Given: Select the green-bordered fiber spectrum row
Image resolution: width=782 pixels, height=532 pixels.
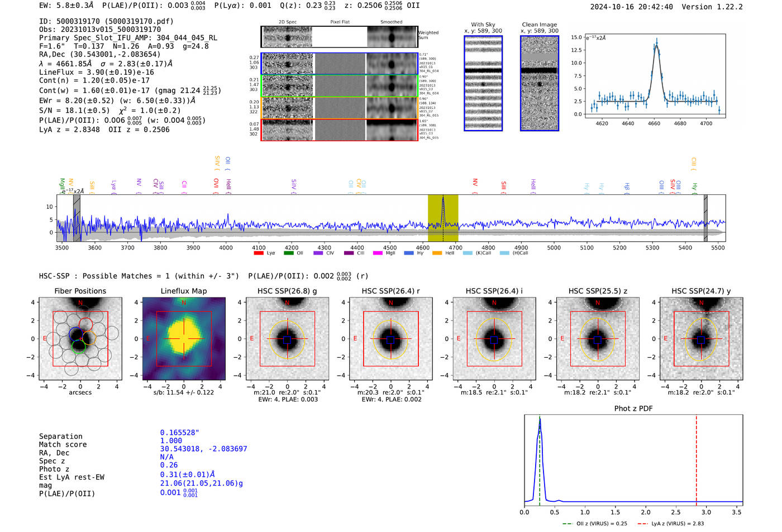Looking at the screenshot, I should click(x=340, y=86).
